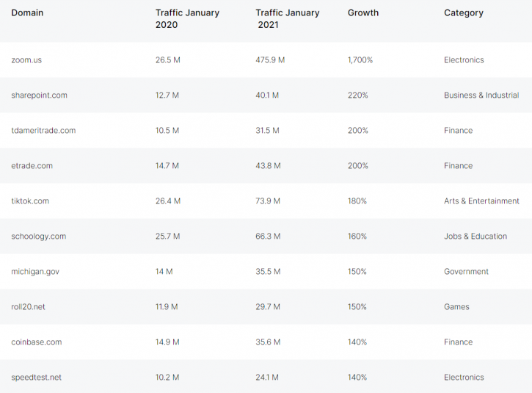Click speedtest.net's 140% growth value
The height and width of the screenshot is (393, 532).
357,378
